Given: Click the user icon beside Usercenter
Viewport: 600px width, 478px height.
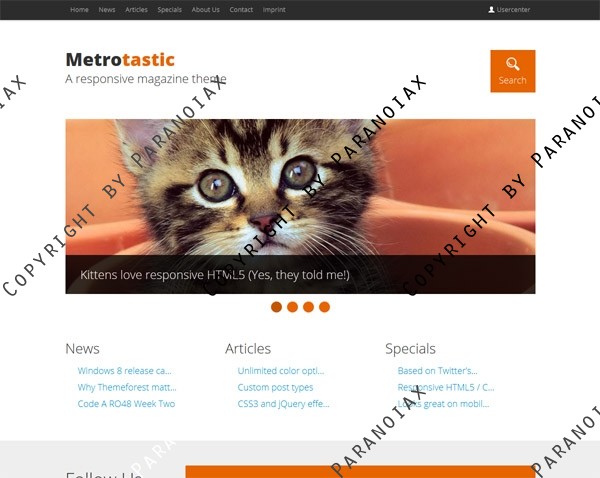Looking at the screenshot, I should pos(491,10).
